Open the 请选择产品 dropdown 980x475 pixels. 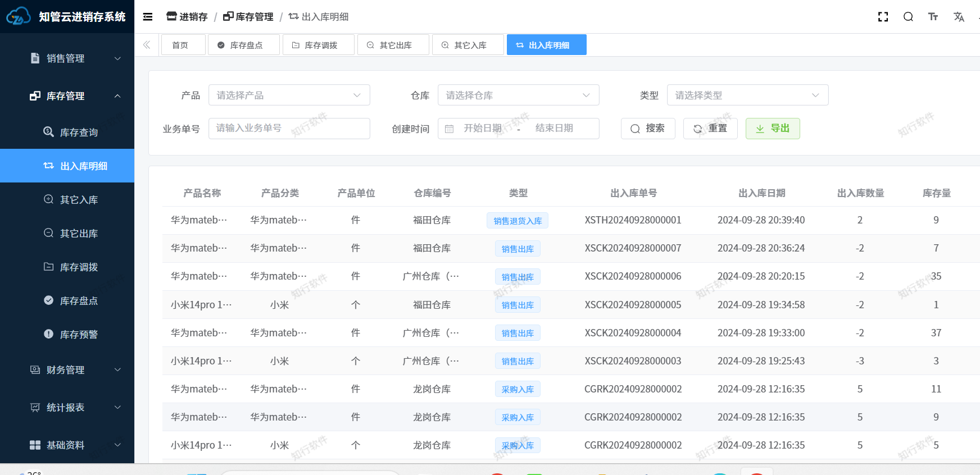pyautogui.click(x=289, y=95)
